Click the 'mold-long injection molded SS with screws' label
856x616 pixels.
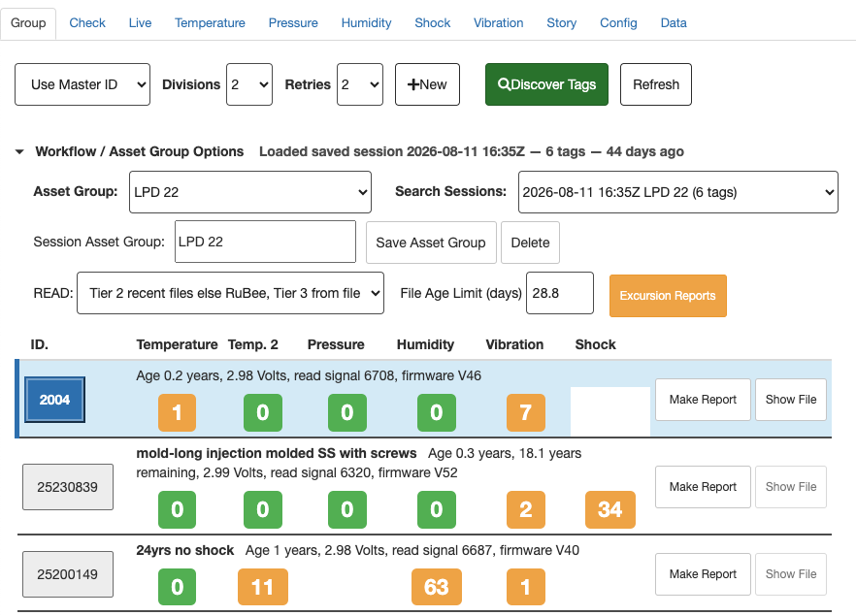(277, 453)
